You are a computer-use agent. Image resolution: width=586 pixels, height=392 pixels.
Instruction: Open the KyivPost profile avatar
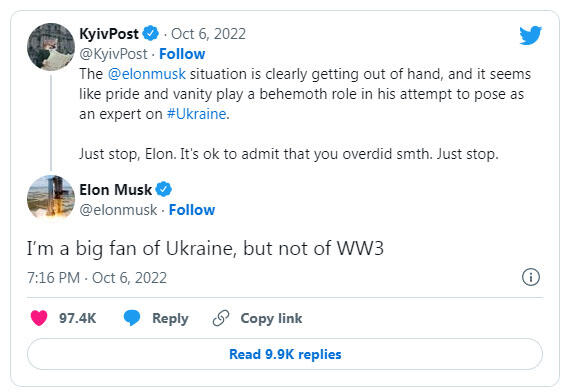pos(51,47)
